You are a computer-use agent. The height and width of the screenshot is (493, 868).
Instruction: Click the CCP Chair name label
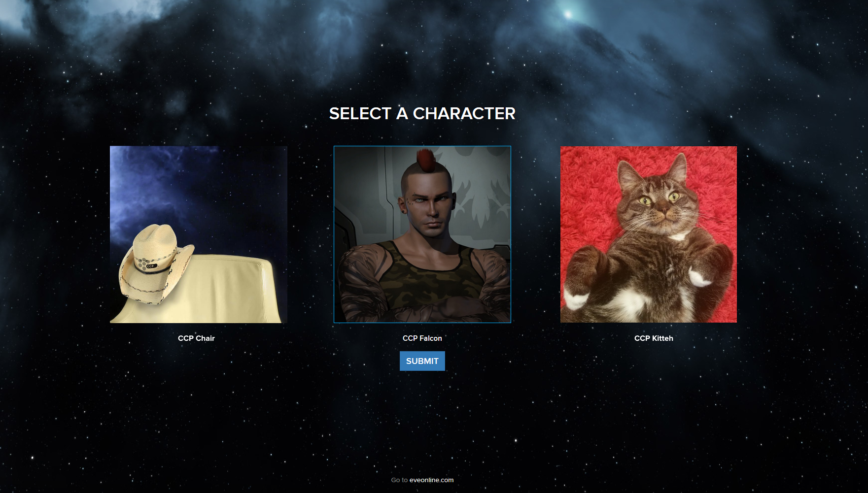(196, 338)
